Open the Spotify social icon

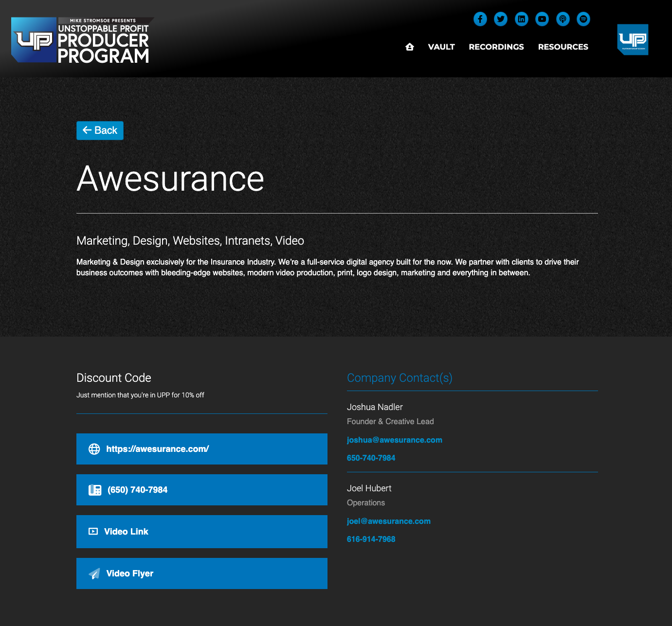pyautogui.click(x=583, y=19)
